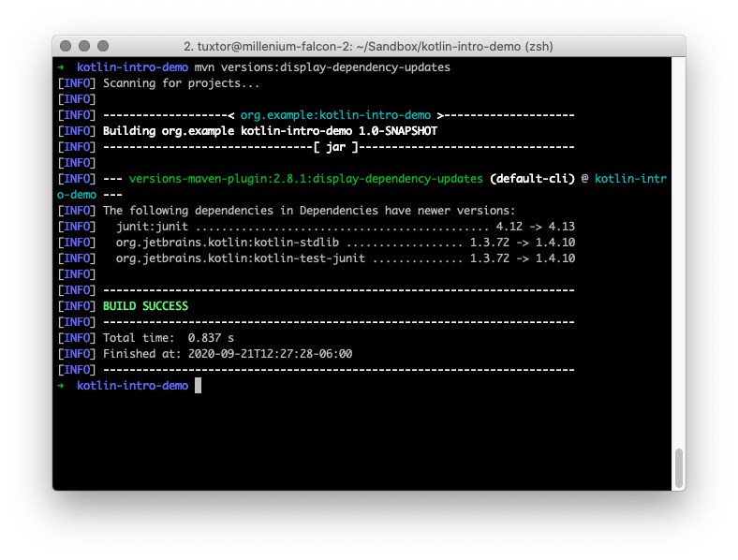This screenshot has width=738, height=560.
Task: Click the Finished at timestamp line
Action: click(x=227, y=354)
